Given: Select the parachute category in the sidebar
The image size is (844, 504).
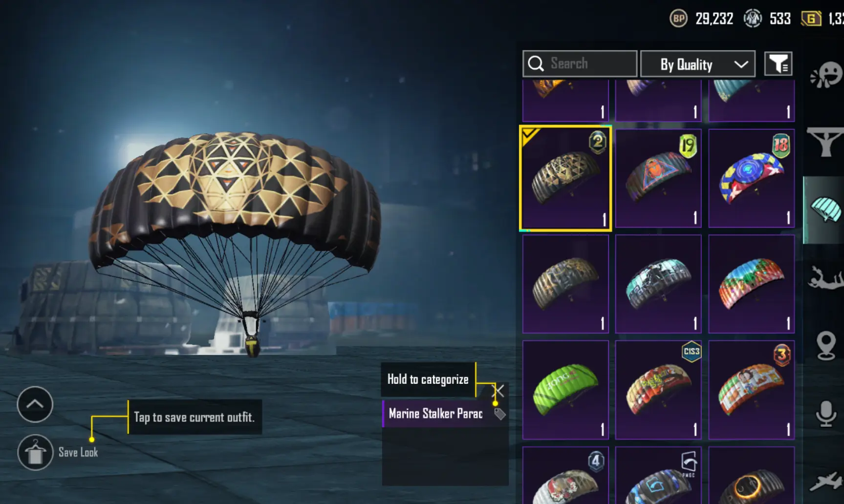Looking at the screenshot, I should tap(825, 210).
